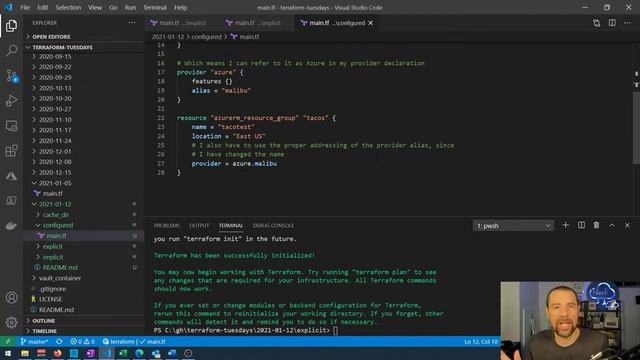Split the editor to the right
This screenshot has height=360, width=640.
pyautogui.click(x=612, y=23)
